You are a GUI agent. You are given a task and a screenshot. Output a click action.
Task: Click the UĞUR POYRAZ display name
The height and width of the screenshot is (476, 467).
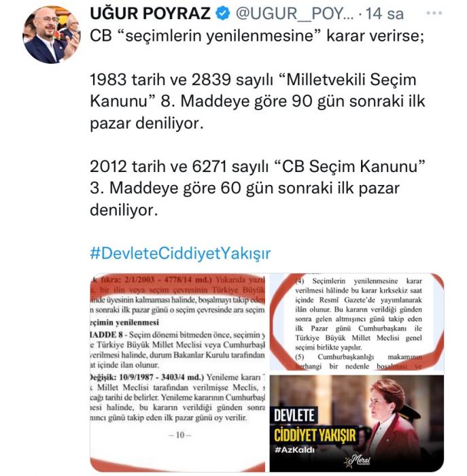[150, 14]
